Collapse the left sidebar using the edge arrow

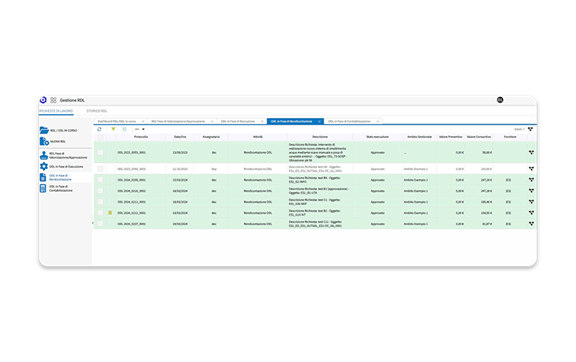coord(93,223)
